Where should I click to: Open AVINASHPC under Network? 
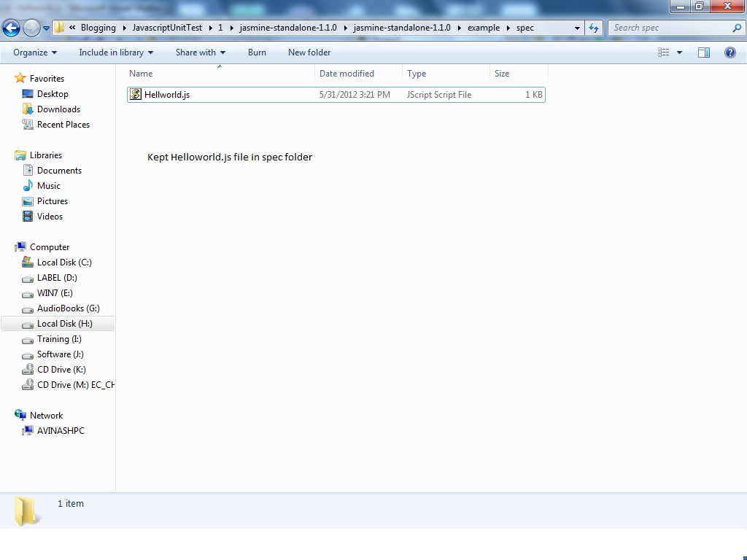coord(61,430)
